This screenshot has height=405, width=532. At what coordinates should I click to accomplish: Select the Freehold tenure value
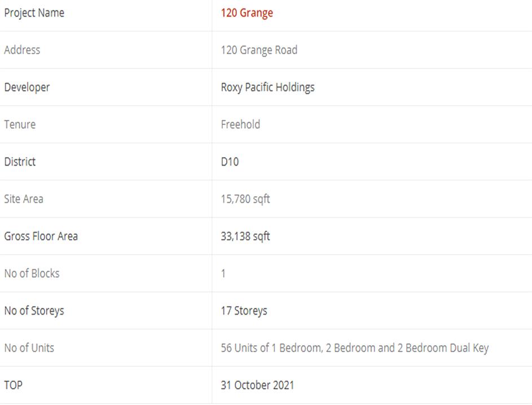point(240,125)
